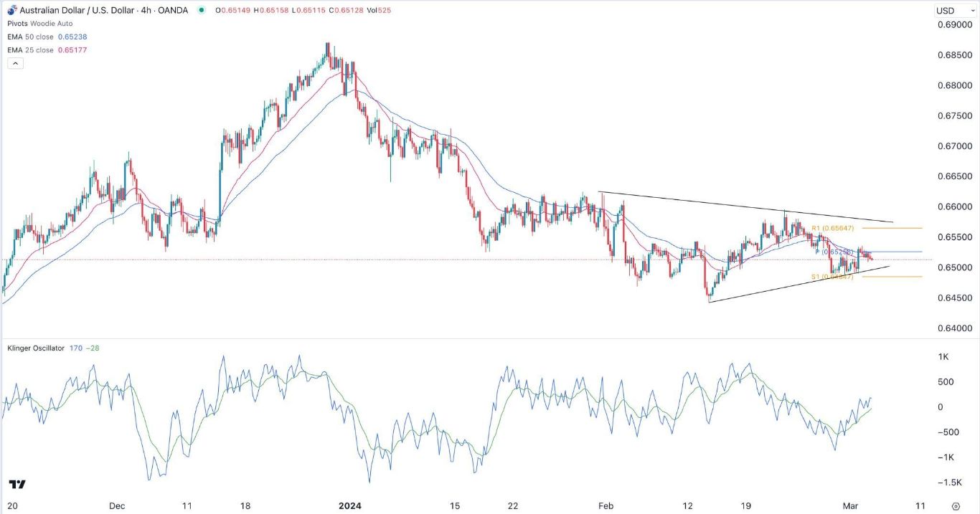Select the Pivots Woodie Auto indicator legend
Screen dimensions: 980x514
click(x=41, y=24)
